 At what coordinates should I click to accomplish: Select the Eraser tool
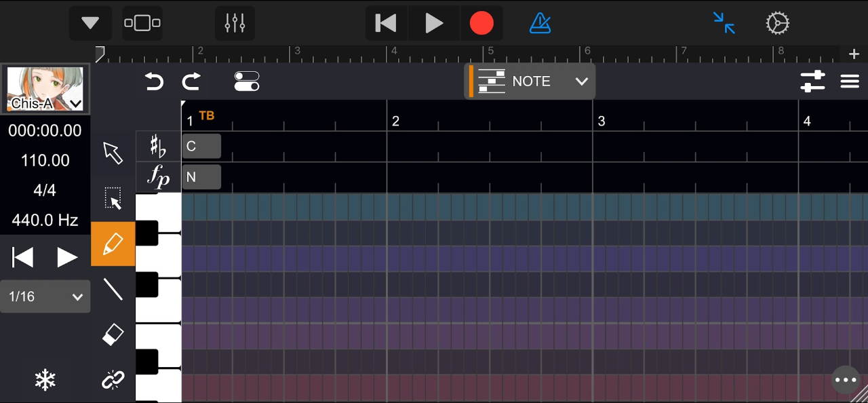(x=113, y=334)
